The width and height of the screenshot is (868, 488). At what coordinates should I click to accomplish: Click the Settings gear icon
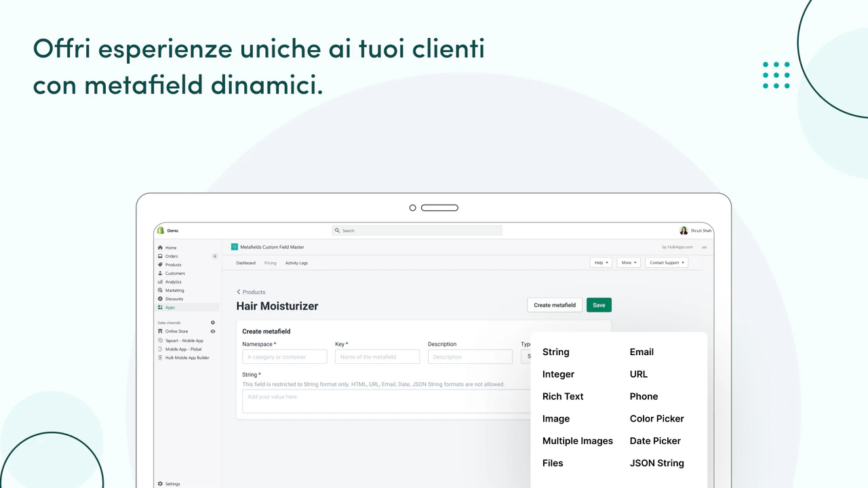[160, 484]
